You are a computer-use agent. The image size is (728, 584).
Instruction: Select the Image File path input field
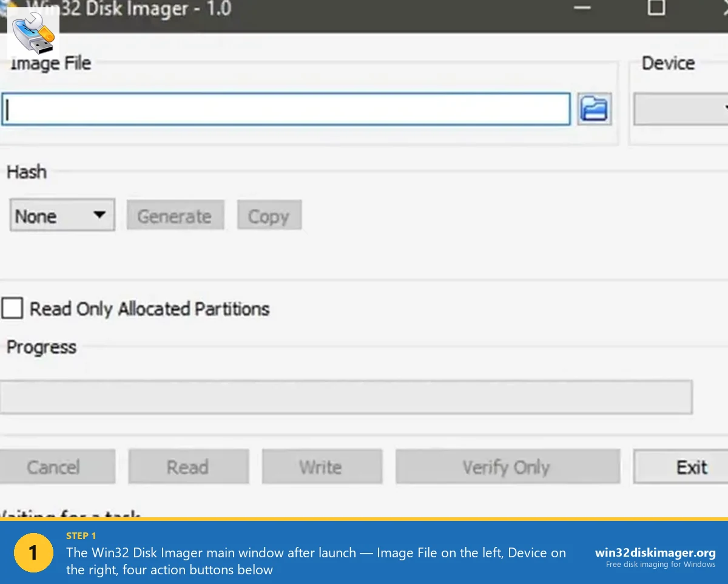coord(285,109)
